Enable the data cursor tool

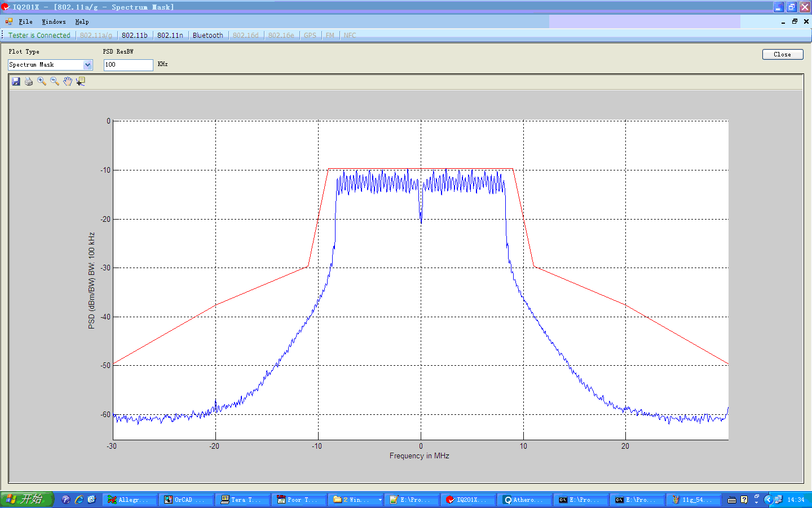(81, 81)
